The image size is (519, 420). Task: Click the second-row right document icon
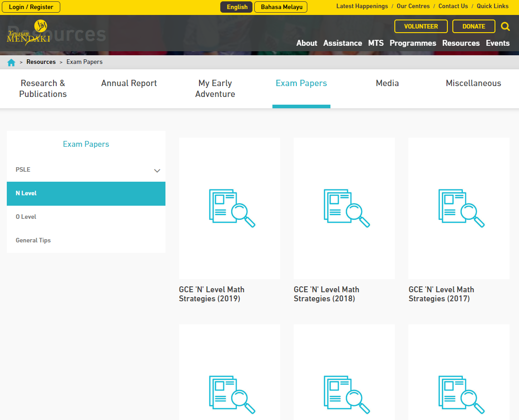461,394
